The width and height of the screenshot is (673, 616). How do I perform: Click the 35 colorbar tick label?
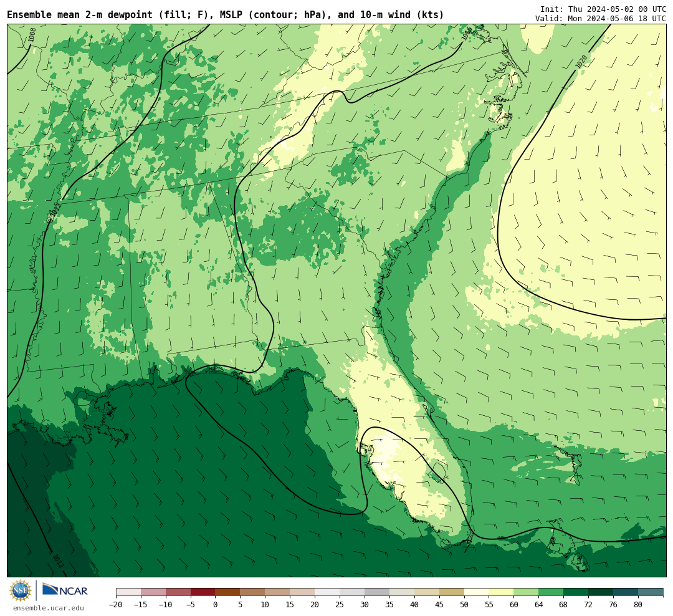point(389,605)
